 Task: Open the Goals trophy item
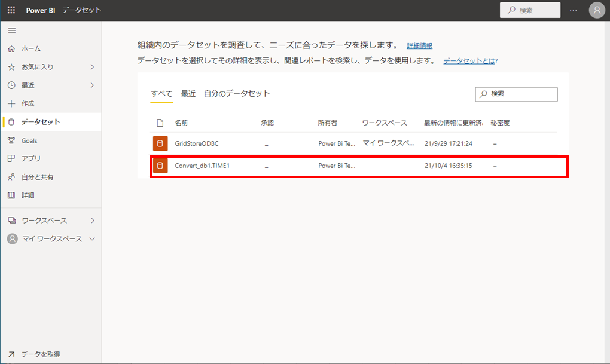[29, 140]
